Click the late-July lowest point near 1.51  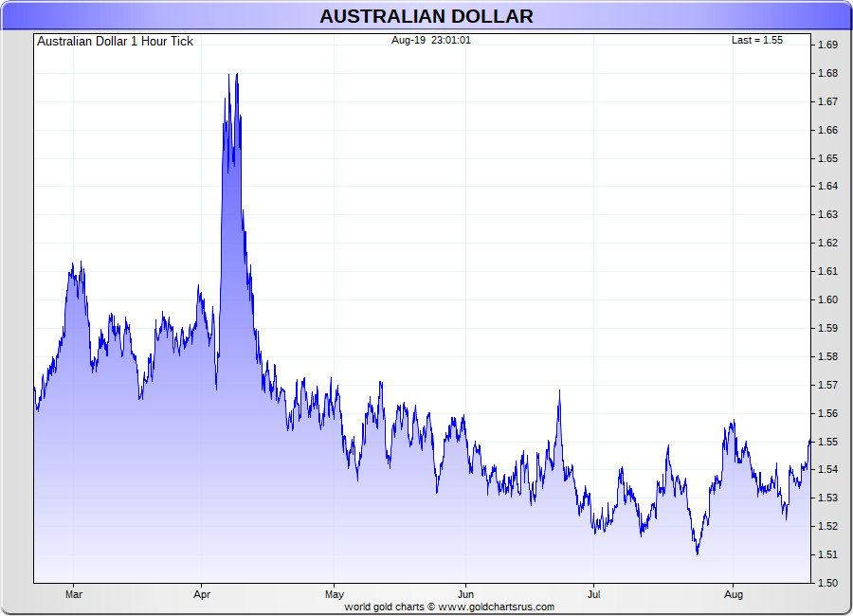tap(698, 553)
